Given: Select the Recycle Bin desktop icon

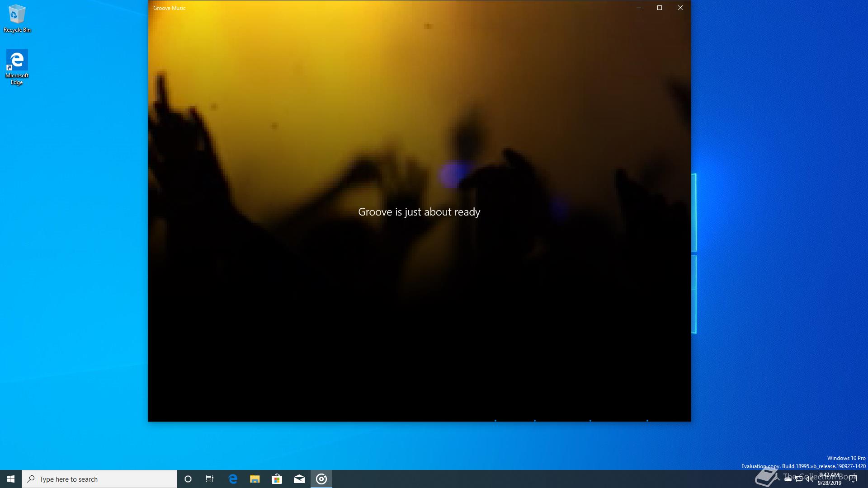Looking at the screenshot, I should 17,19.
